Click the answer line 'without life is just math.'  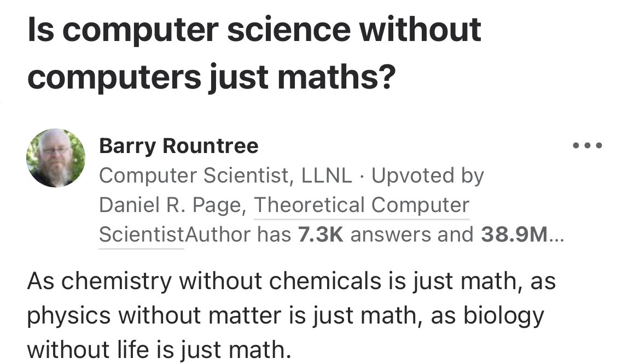[x=159, y=349]
